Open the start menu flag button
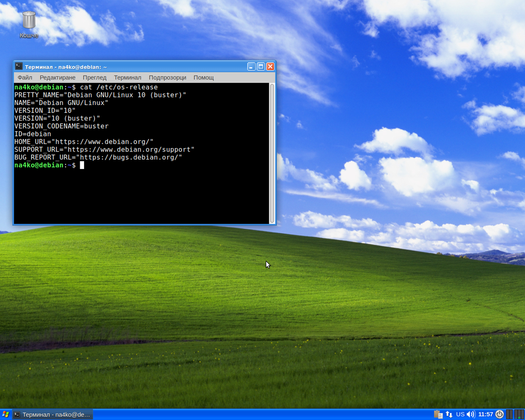 click(x=5, y=414)
